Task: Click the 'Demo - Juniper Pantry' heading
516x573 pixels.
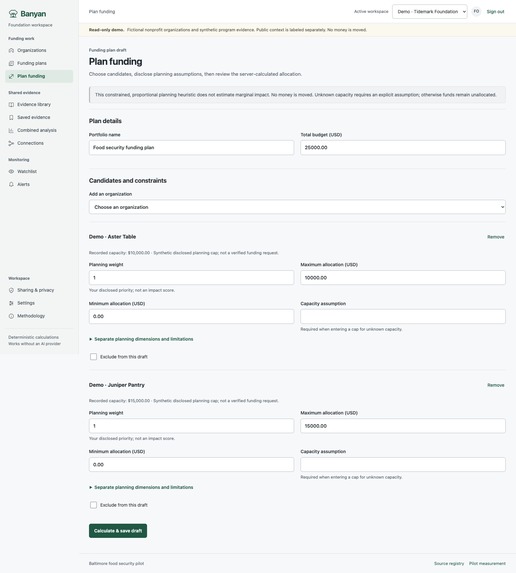Action: pyautogui.click(x=117, y=385)
